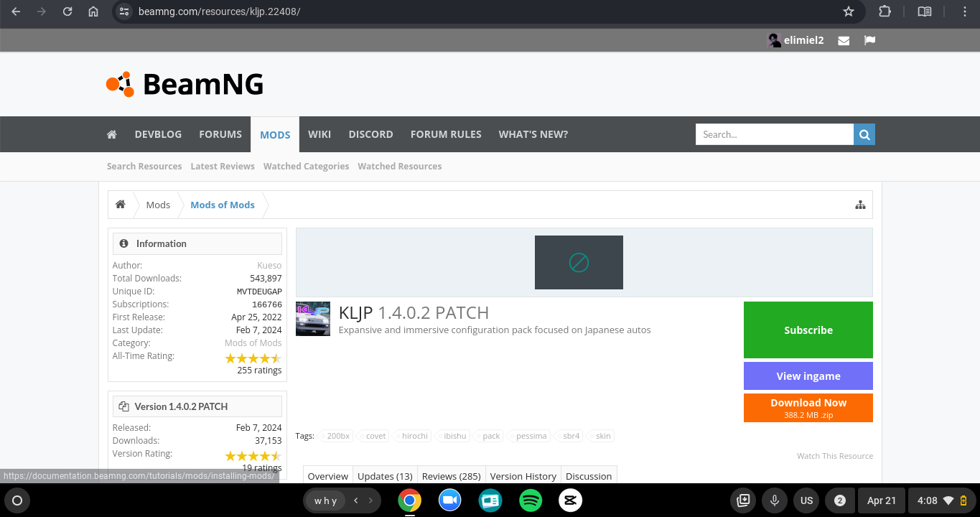This screenshot has height=517, width=980.
Task: Select the Updates (13) tab
Action: click(x=385, y=475)
